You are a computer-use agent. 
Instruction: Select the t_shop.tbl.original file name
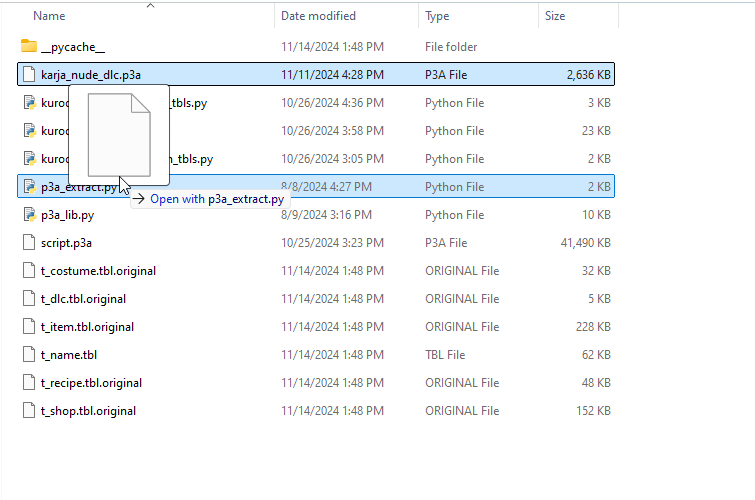tap(88, 410)
